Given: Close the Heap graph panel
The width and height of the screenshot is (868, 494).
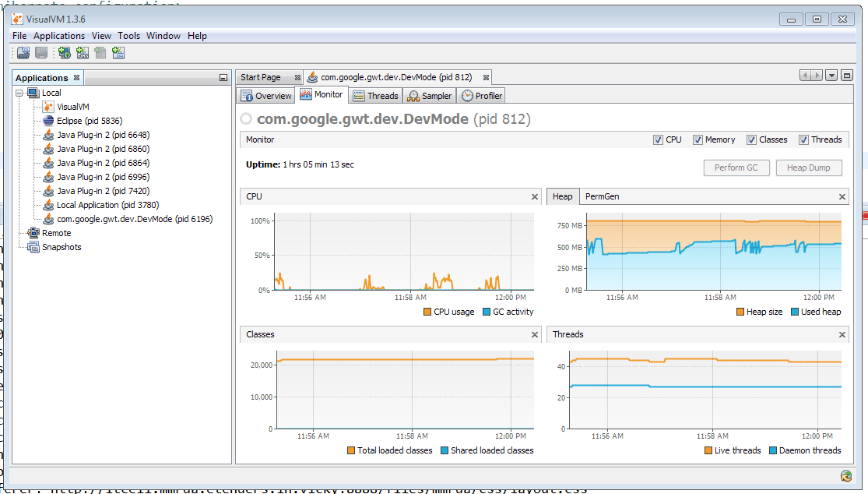Looking at the screenshot, I should 842,196.
